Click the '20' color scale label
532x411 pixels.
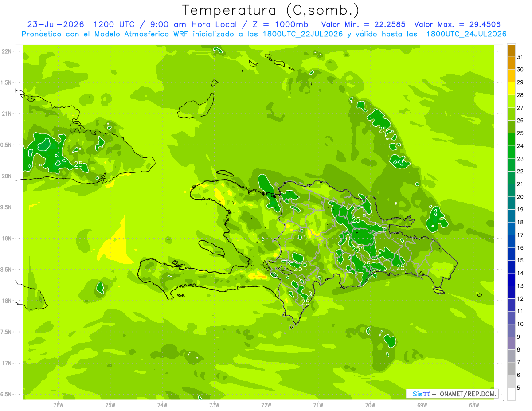520,197
